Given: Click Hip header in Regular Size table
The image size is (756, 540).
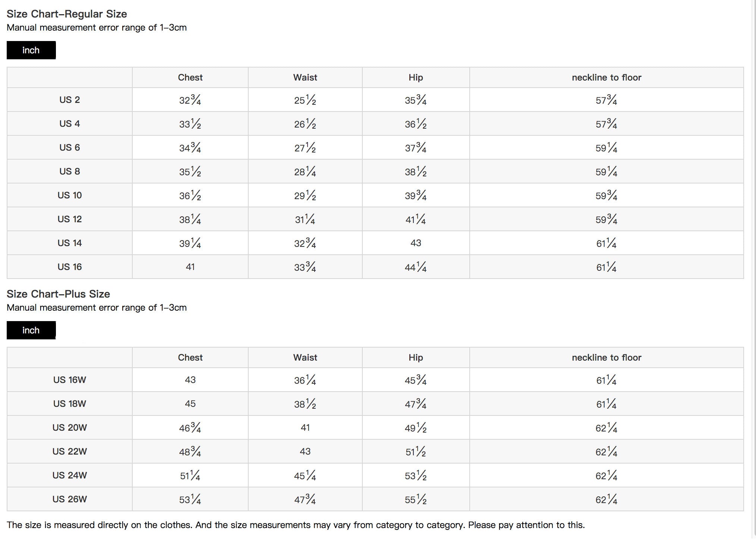Looking at the screenshot, I should tap(416, 78).
